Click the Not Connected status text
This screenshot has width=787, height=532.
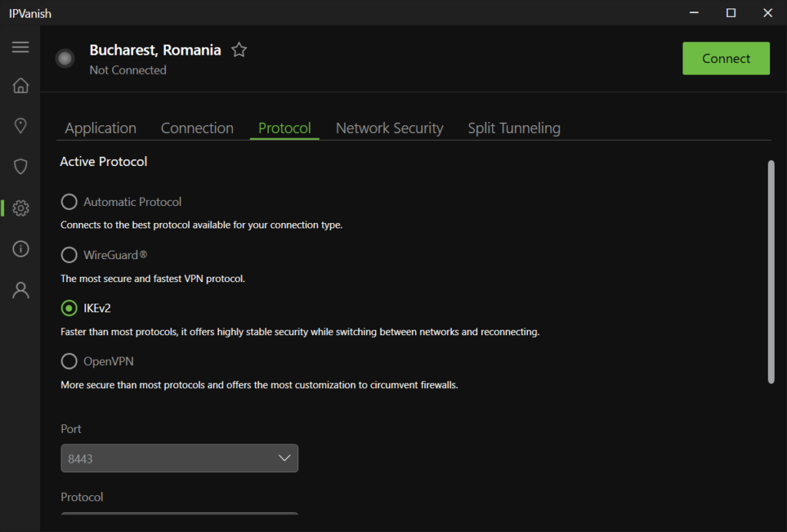[128, 70]
